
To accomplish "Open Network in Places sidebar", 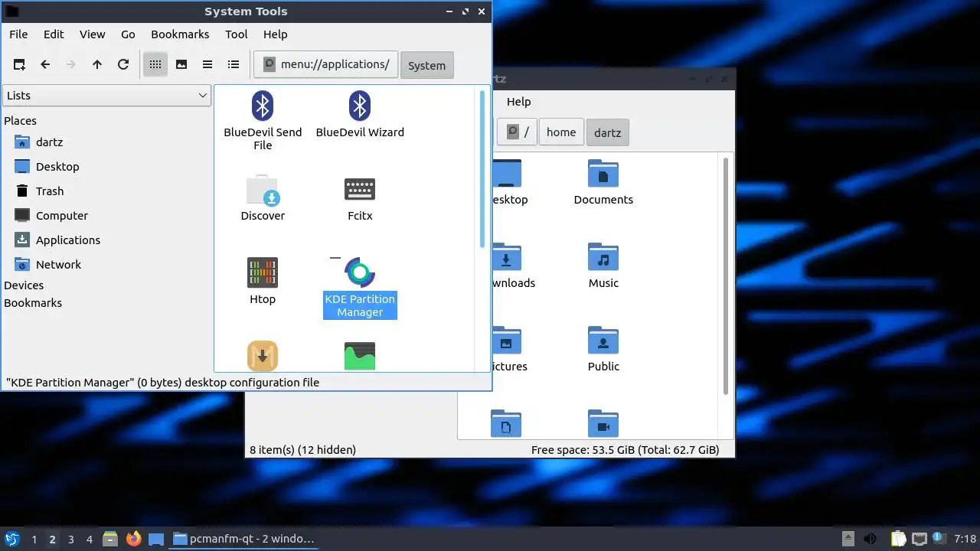I will pyautogui.click(x=47, y=265).
